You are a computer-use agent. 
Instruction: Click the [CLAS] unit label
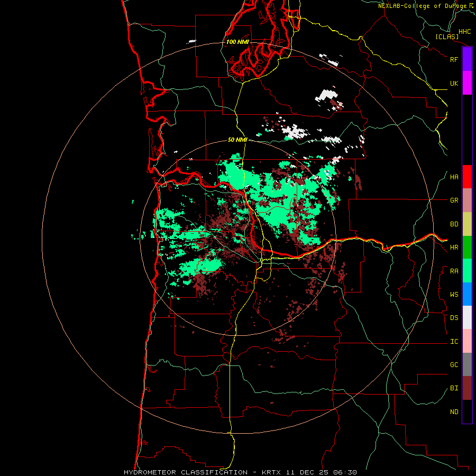pos(447,36)
